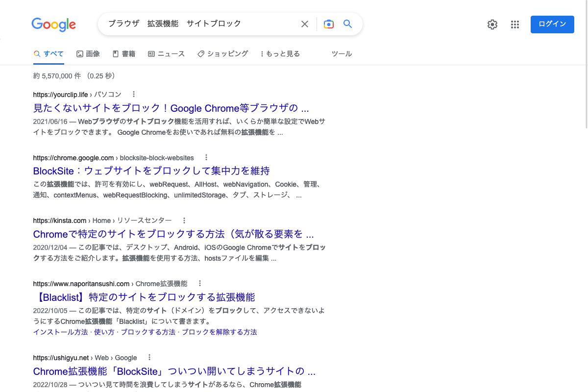Viewport: 588px width, 392px height.
Task: Open Chrome拡張機能「BlockSite」 result link
Action: tap(174, 371)
